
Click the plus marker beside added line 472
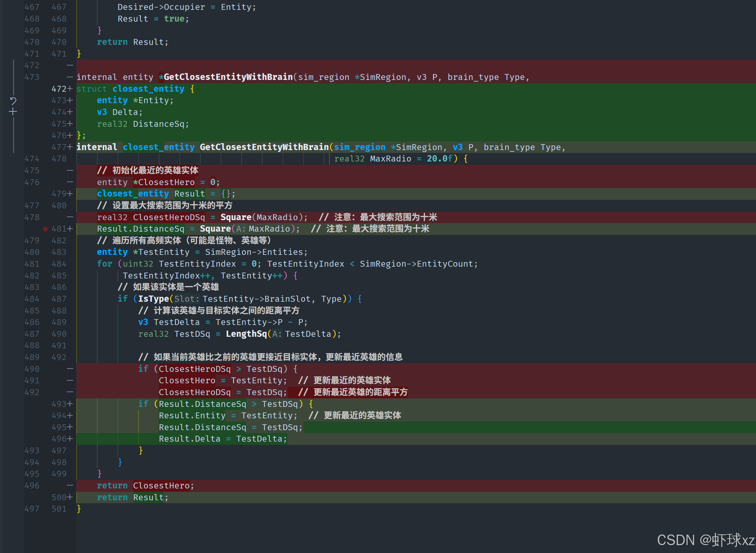coord(70,89)
